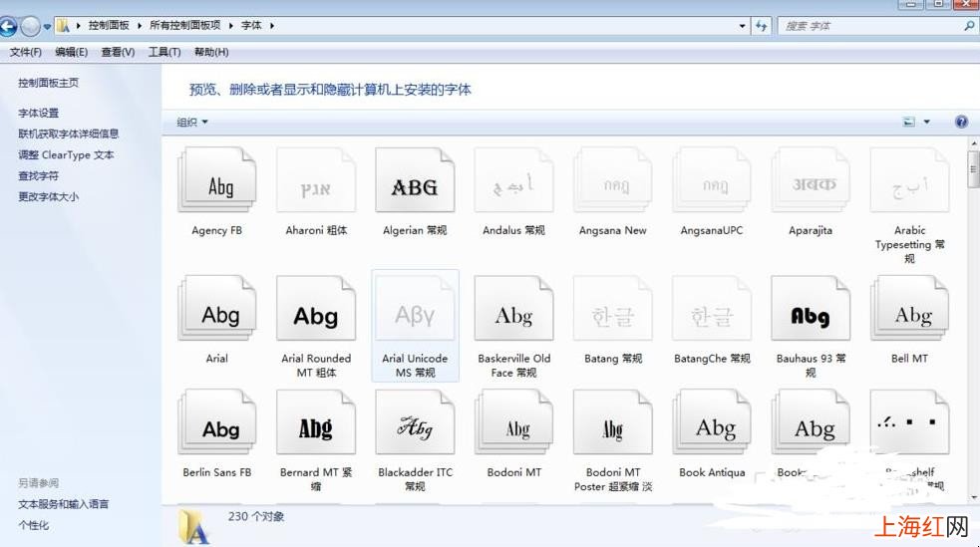The height and width of the screenshot is (547, 980).
Task: Select the BatangChe font icon
Action: (x=711, y=309)
